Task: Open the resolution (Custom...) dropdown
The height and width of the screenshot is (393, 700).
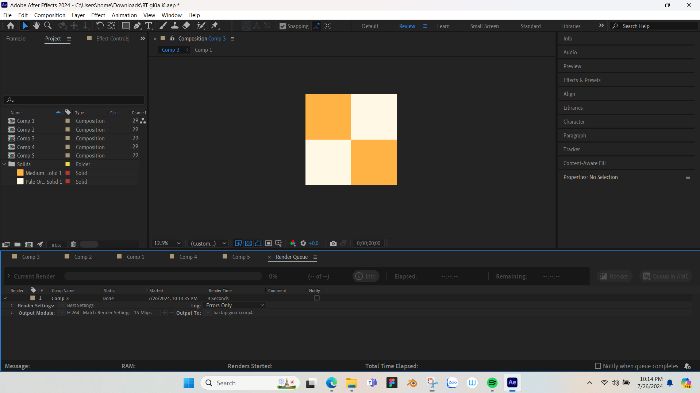Action: click(x=208, y=243)
